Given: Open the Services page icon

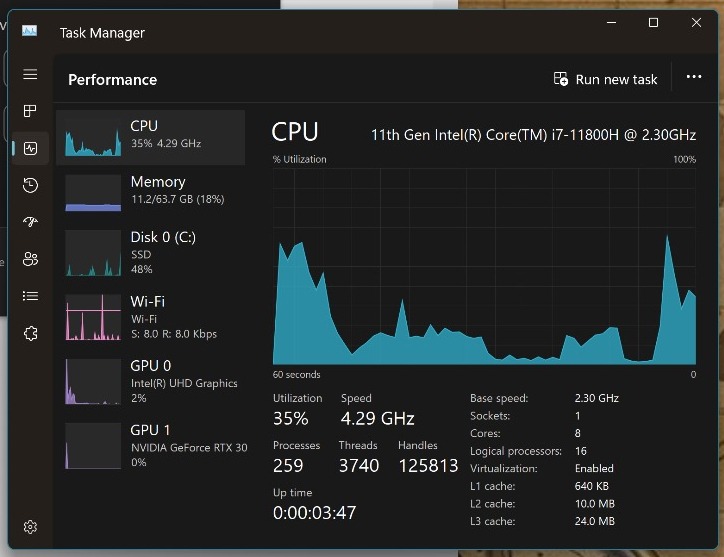Looking at the screenshot, I should click(30, 333).
